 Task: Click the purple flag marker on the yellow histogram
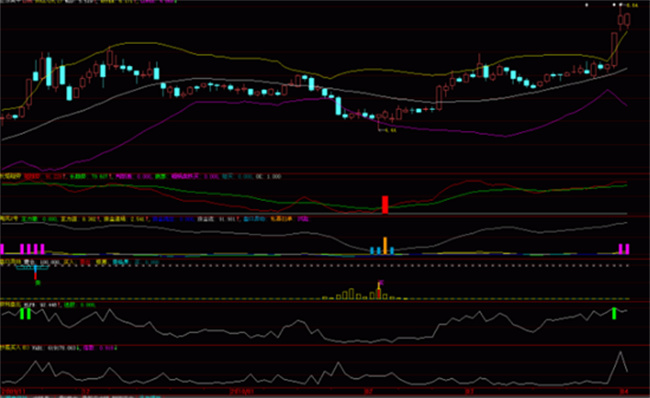tap(381, 283)
